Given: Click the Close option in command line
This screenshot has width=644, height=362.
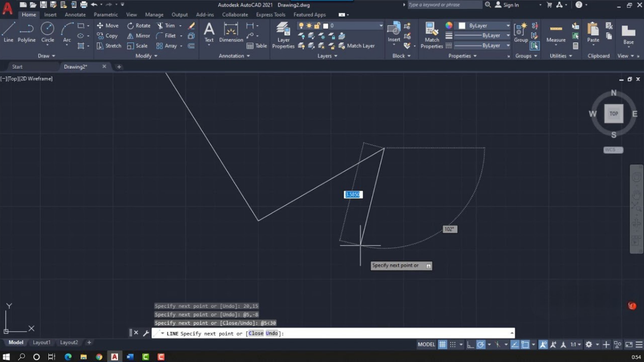Looking at the screenshot, I should (x=256, y=334).
